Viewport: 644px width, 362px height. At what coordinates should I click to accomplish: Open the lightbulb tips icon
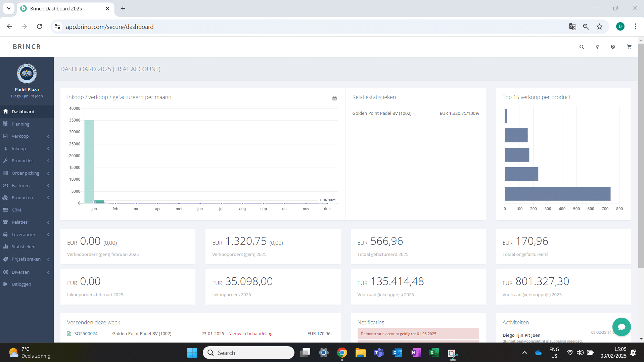click(597, 47)
